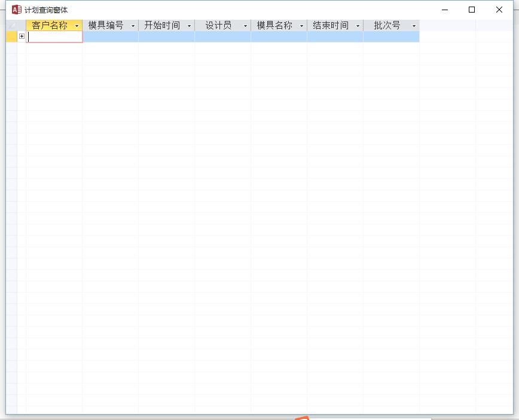Maximize the 计划查询窗体 window
This screenshot has width=519, height=420.
[x=472, y=10]
